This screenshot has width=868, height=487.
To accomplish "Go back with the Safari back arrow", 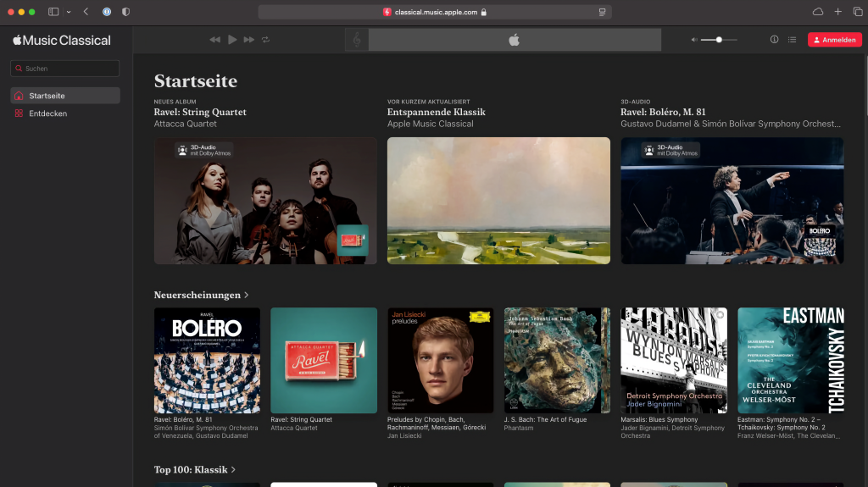I will coord(86,12).
